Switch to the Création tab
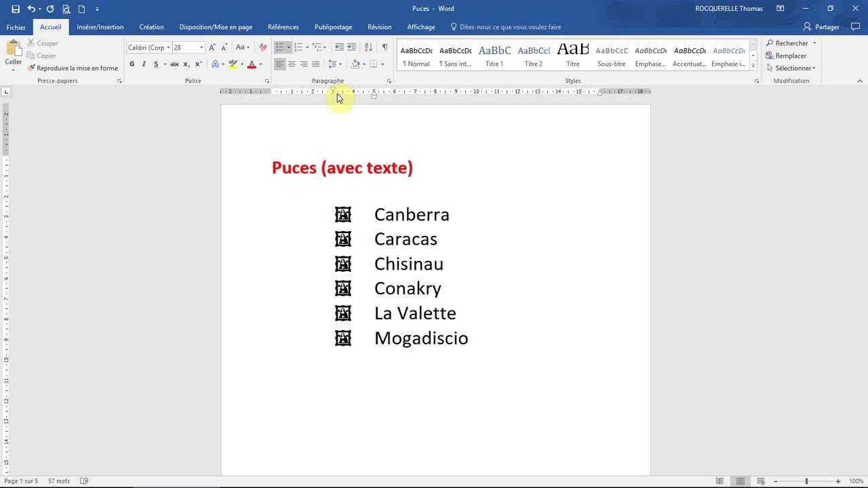 click(151, 27)
